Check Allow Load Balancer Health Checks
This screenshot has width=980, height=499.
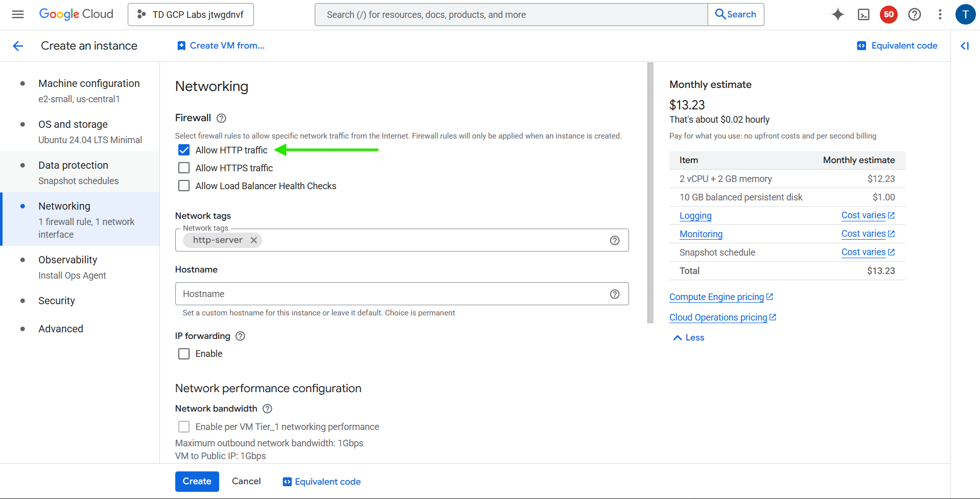click(x=184, y=186)
